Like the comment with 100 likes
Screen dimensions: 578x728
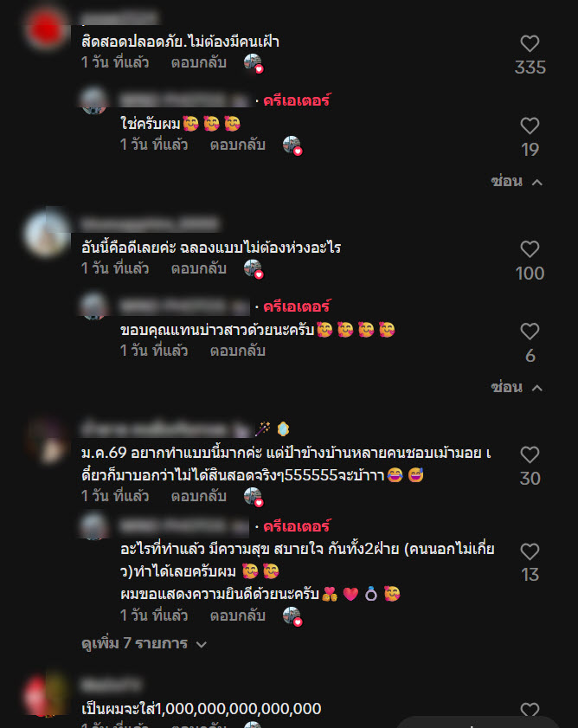tap(530, 249)
